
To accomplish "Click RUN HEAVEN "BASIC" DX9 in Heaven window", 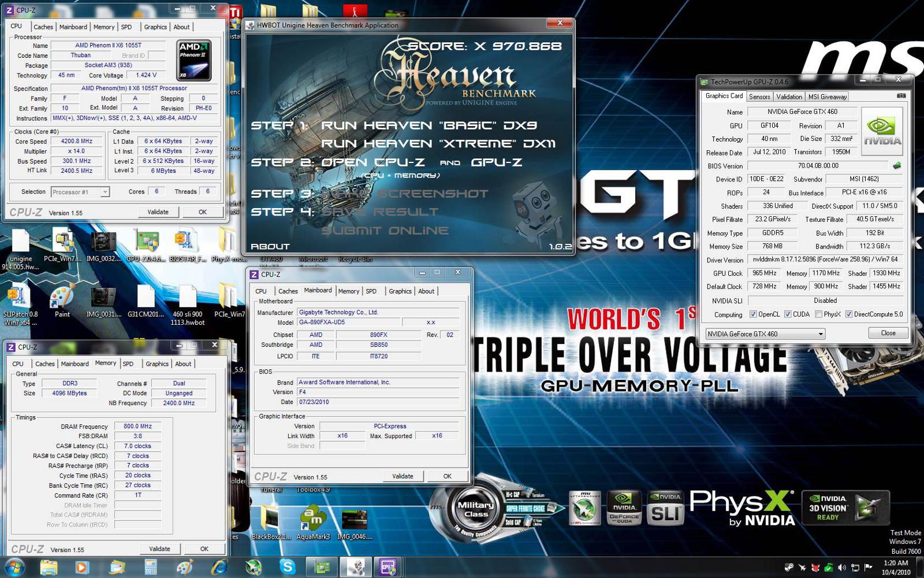I will click(x=429, y=125).
